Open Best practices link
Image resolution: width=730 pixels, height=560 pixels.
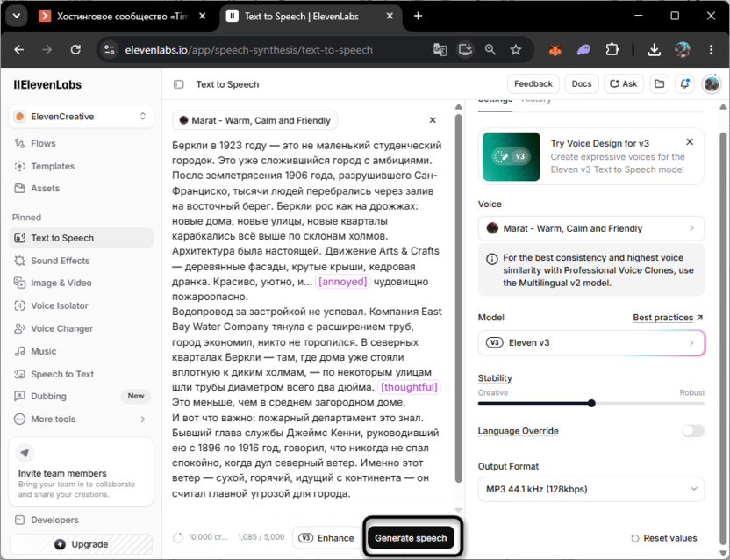pyautogui.click(x=668, y=318)
